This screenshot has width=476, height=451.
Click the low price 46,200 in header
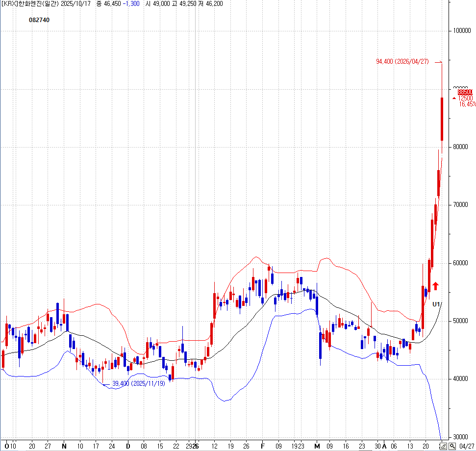214,3
